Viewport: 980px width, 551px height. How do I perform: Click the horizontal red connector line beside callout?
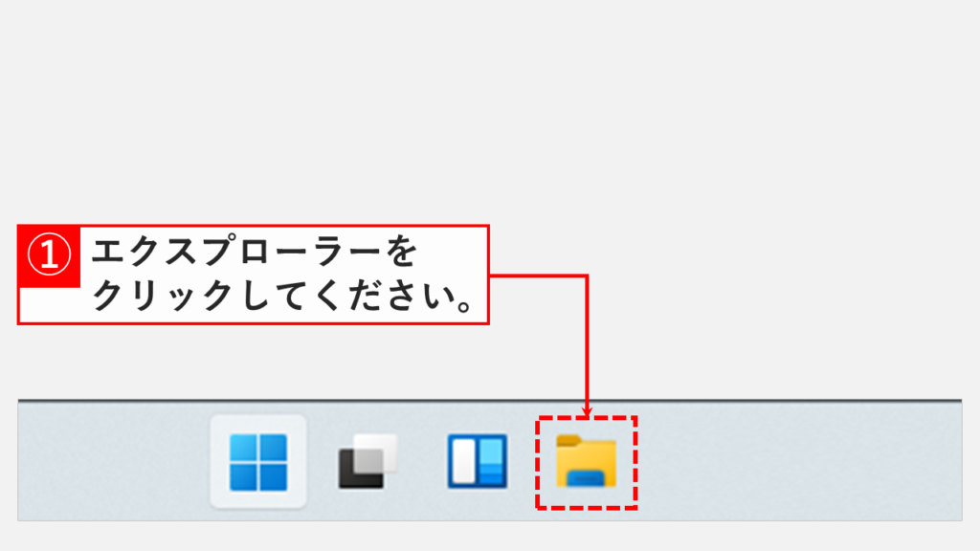[538, 275]
